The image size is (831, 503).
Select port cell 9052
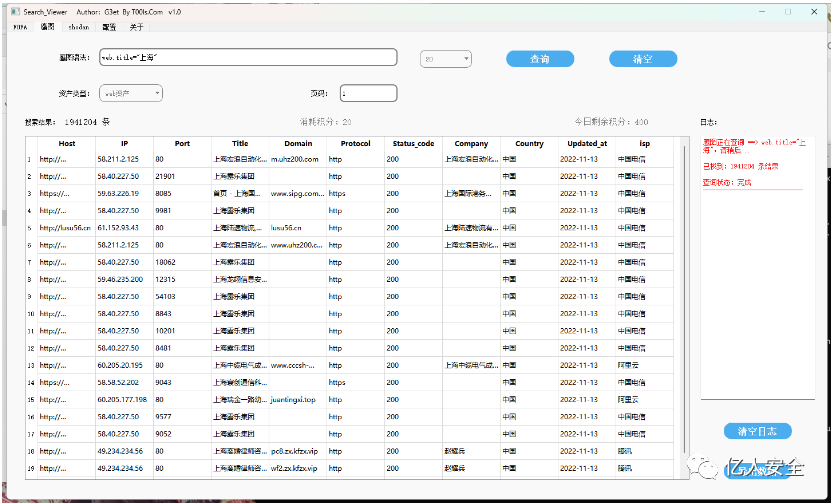182,434
